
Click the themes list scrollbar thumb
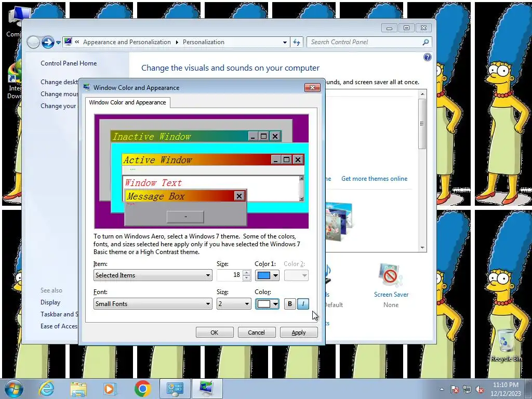coord(422,124)
